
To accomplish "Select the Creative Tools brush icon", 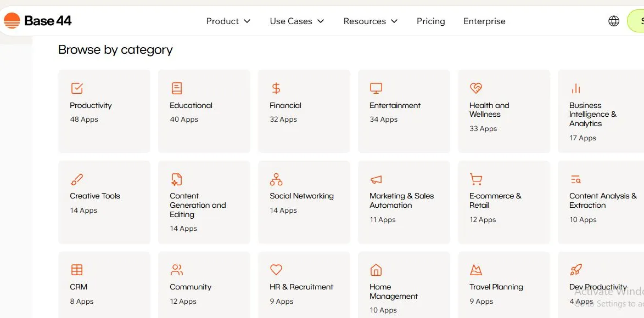I will coord(77,179).
